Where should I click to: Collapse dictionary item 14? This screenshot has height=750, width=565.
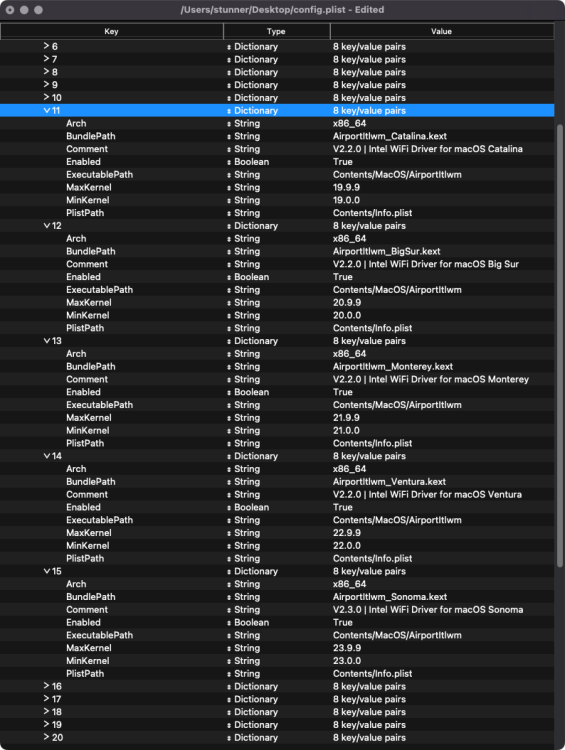click(46, 456)
